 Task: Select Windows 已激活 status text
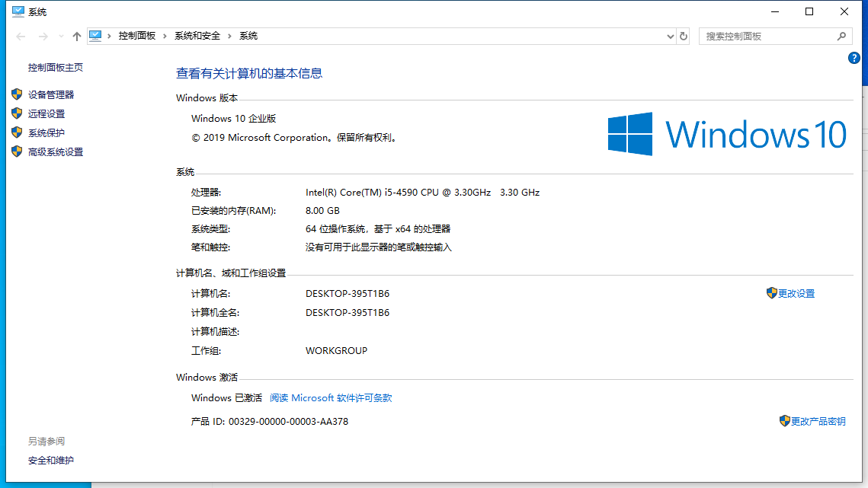(x=226, y=398)
